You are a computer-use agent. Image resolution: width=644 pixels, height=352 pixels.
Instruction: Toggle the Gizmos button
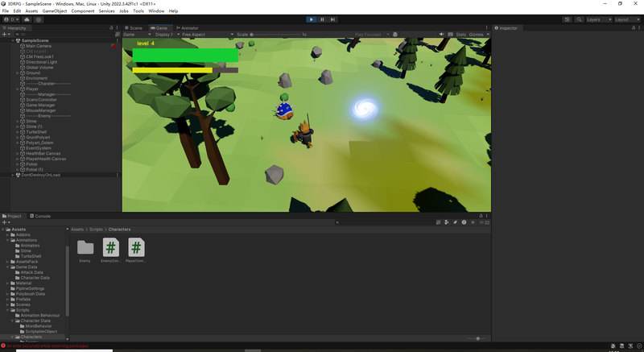tap(476, 35)
